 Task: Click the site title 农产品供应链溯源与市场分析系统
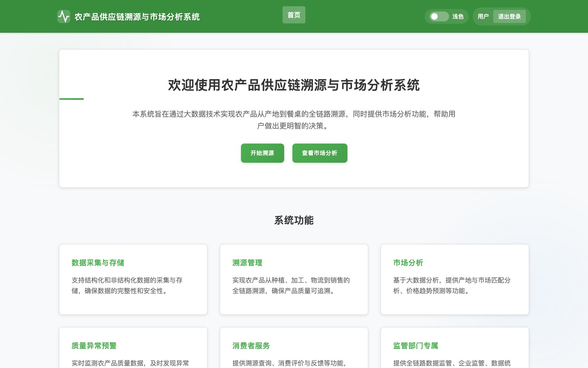pyautogui.click(x=137, y=17)
